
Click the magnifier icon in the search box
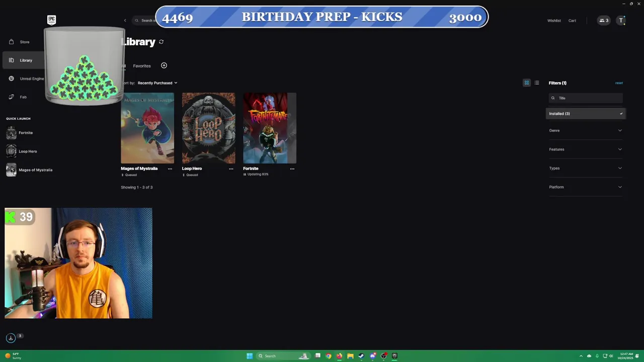[136, 21]
